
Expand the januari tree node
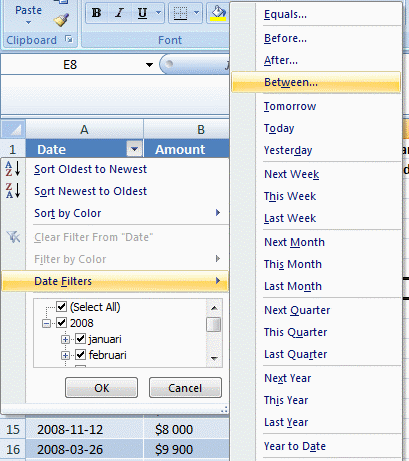point(65,340)
